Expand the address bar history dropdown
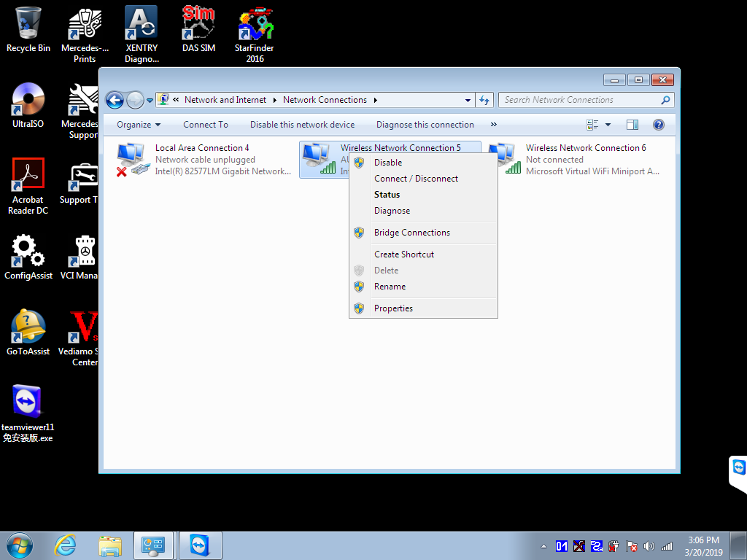This screenshot has height=560, width=747. [468, 100]
